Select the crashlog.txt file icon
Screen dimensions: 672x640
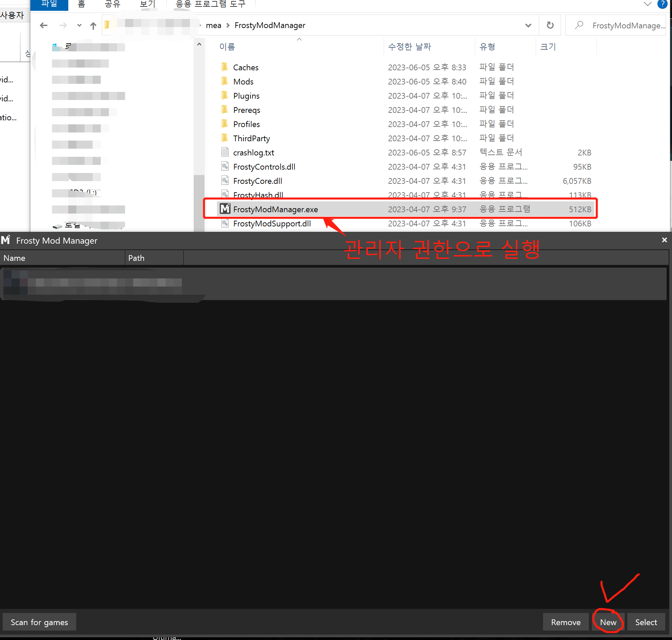coord(225,152)
